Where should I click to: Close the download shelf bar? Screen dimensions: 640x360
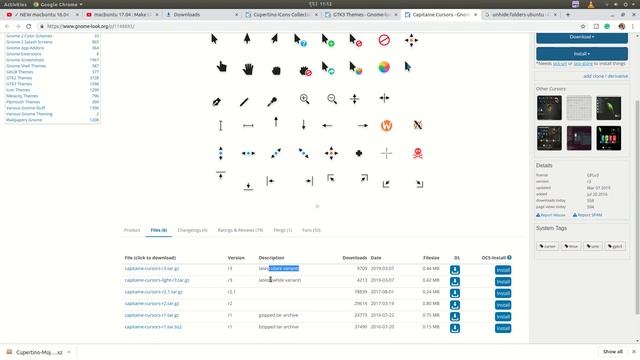[x=633, y=351]
